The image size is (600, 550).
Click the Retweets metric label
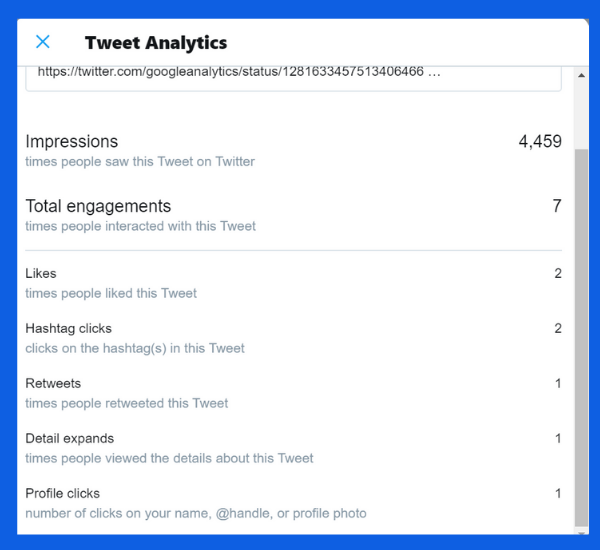[53, 383]
